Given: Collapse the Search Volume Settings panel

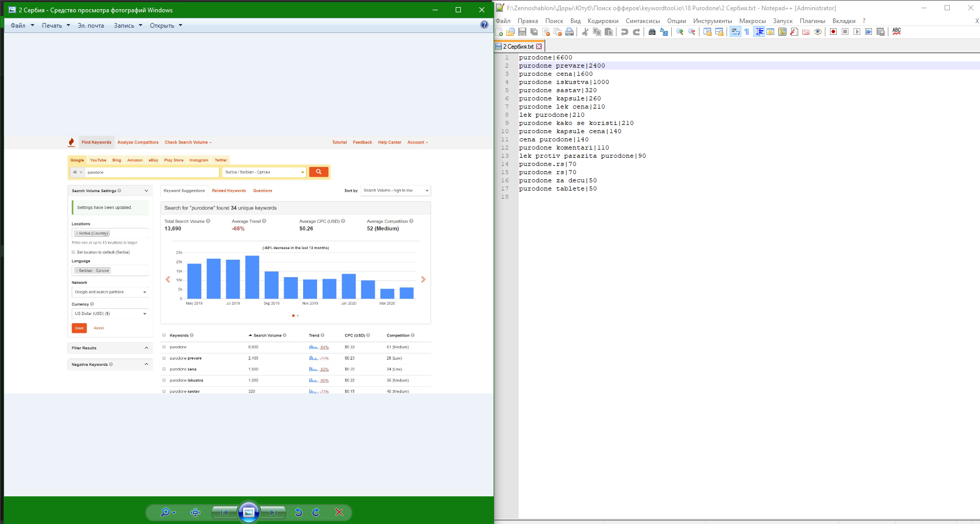Looking at the screenshot, I should [146, 190].
